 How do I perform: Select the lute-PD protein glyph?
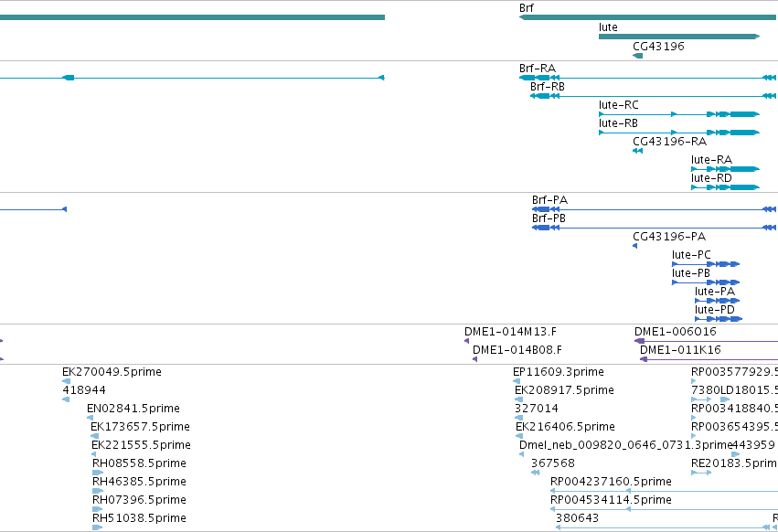(x=719, y=319)
